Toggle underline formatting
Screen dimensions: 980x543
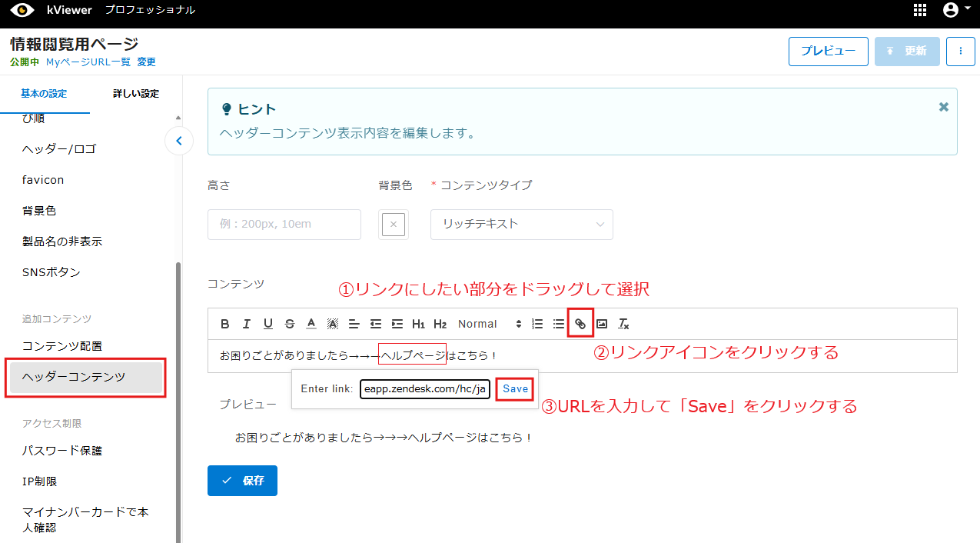coord(267,323)
